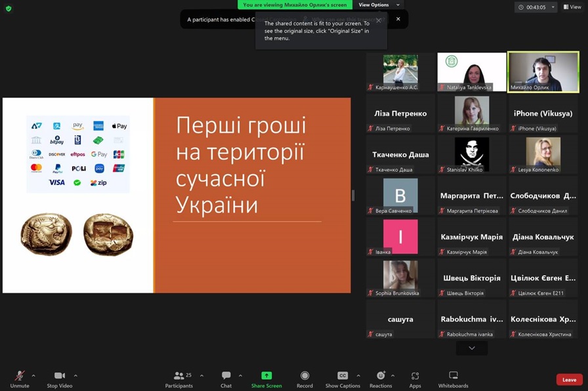Image resolution: width=588 pixels, height=391 pixels.
Task: Select Іванка pink avatar tile
Action: (x=400, y=237)
